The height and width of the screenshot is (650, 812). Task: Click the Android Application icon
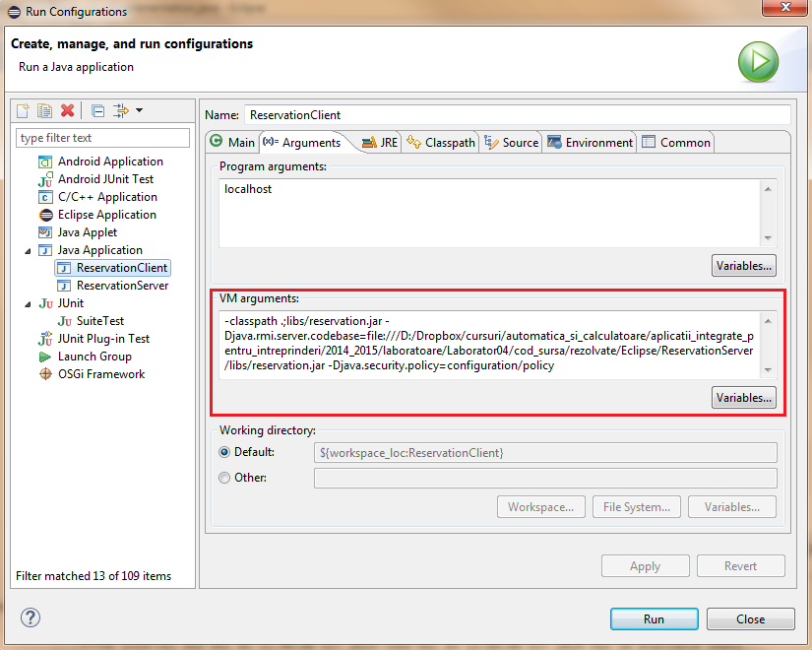coord(45,162)
